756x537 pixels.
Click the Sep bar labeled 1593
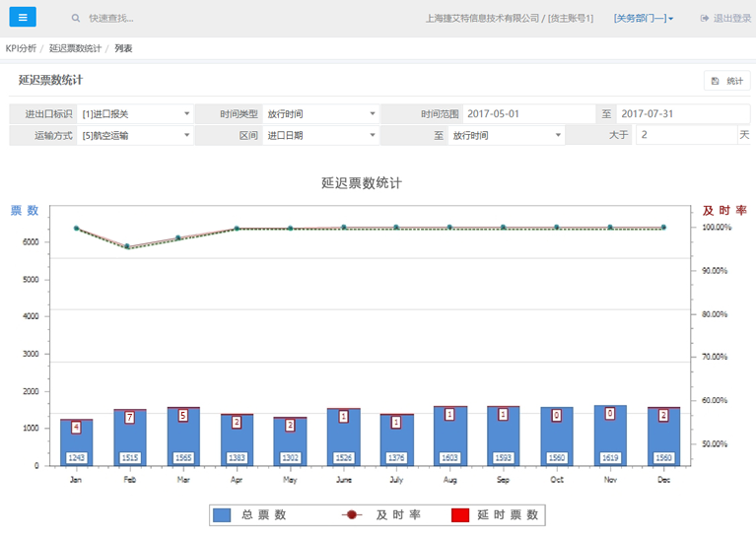point(503,436)
